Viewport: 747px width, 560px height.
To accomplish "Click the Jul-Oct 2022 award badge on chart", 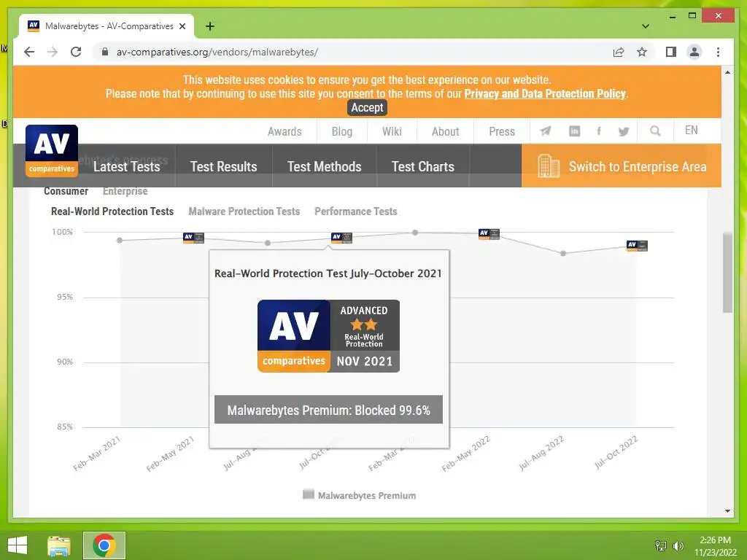I will pos(637,246).
